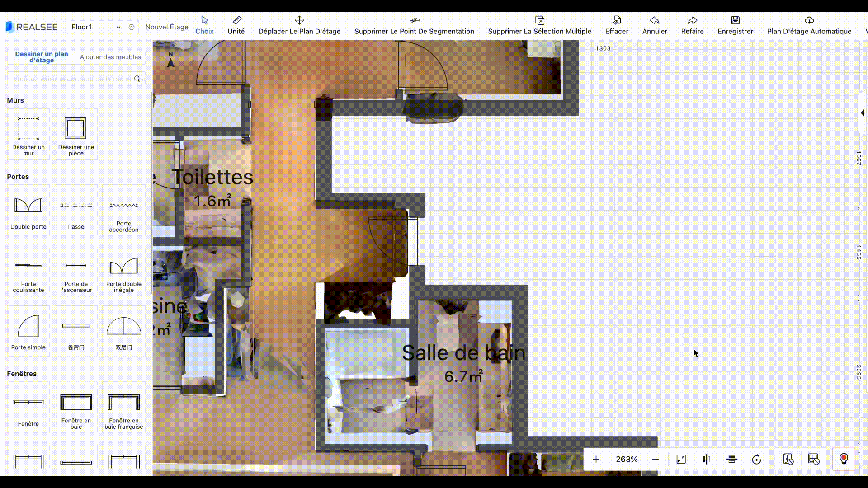The image size is (868, 488).
Task: Select Dessiner un plan d'étage tab
Action: 42,57
